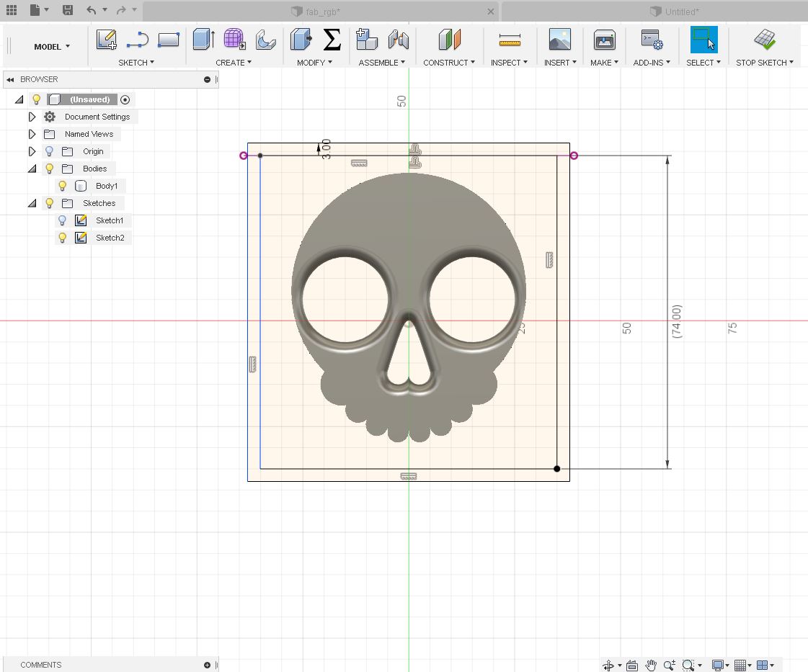Click the Stop Sketch checkmark icon
This screenshot has width=808, height=672.
click(x=764, y=40)
